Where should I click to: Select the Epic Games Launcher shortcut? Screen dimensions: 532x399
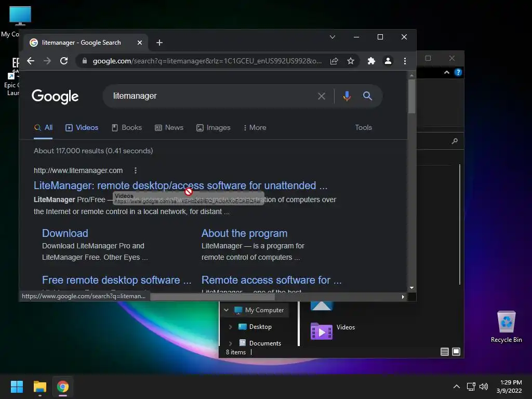click(x=12, y=76)
